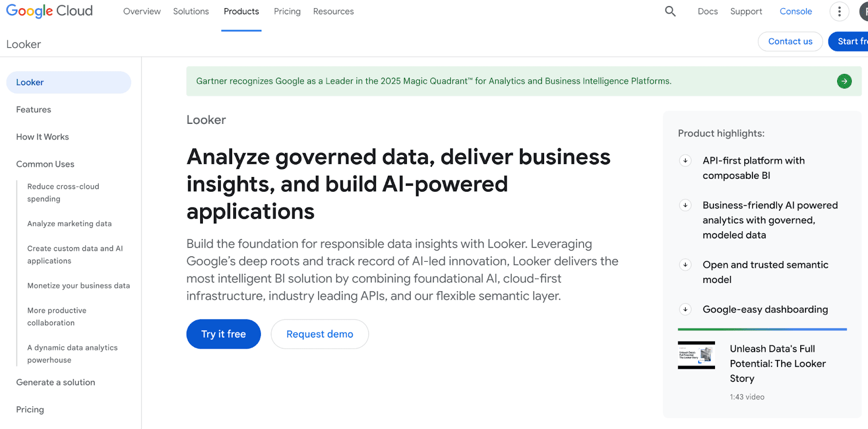
Task: Open Monetize your business data link
Action: click(x=79, y=286)
